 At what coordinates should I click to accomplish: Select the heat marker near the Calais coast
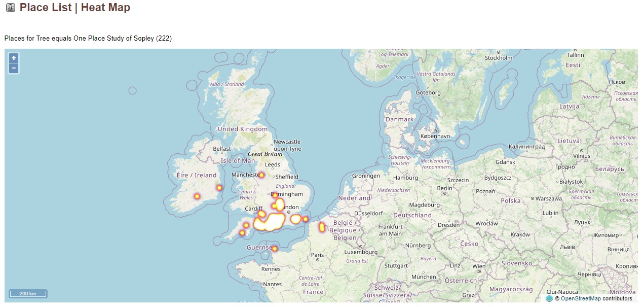[323, 227]
